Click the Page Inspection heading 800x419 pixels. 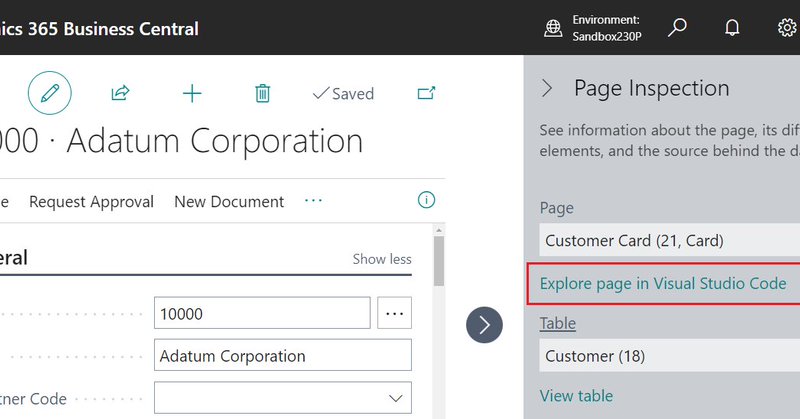(x=652, y=88)
